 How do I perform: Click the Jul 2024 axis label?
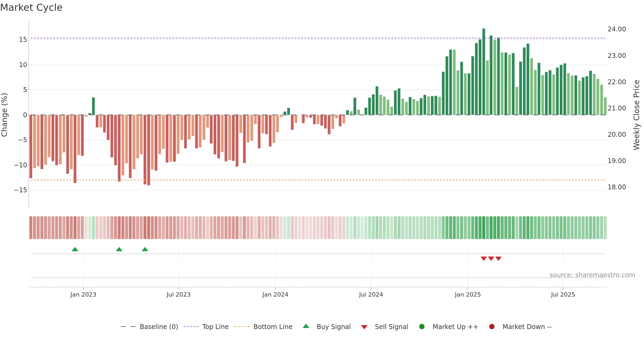tap(371, 295)
